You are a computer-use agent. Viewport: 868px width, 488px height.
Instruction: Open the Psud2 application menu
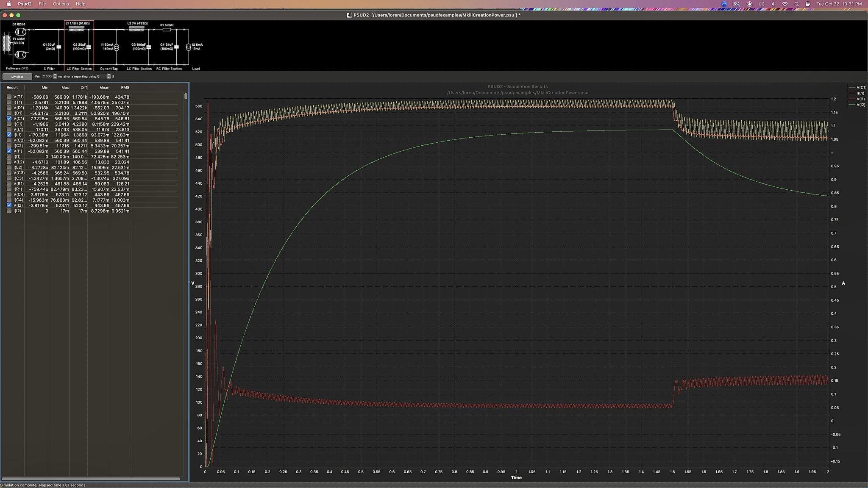pos(25,4)
